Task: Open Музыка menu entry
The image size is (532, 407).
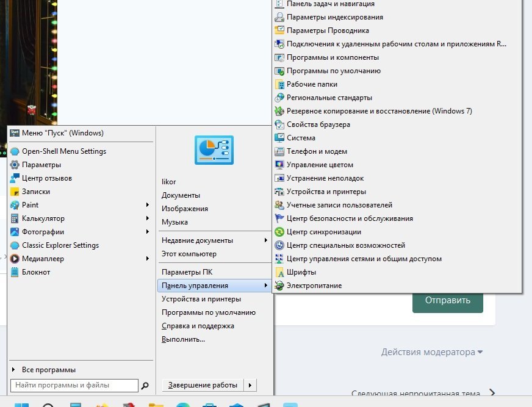Action: (x=174, y=222)
